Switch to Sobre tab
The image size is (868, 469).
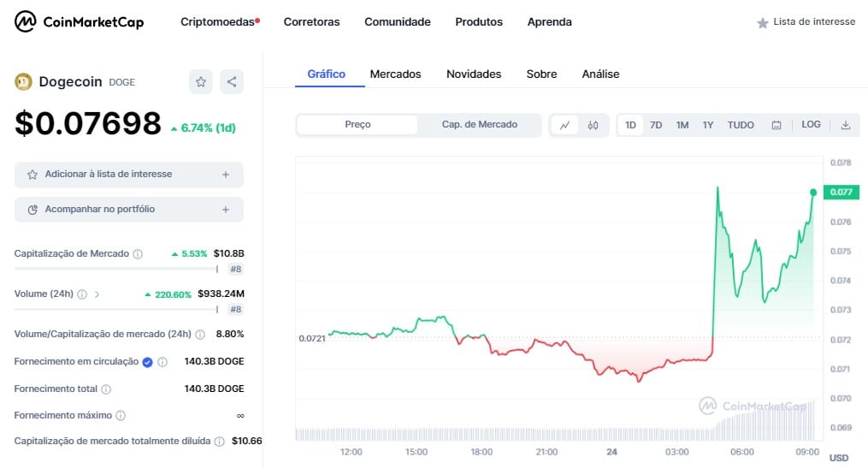point(541,74)
